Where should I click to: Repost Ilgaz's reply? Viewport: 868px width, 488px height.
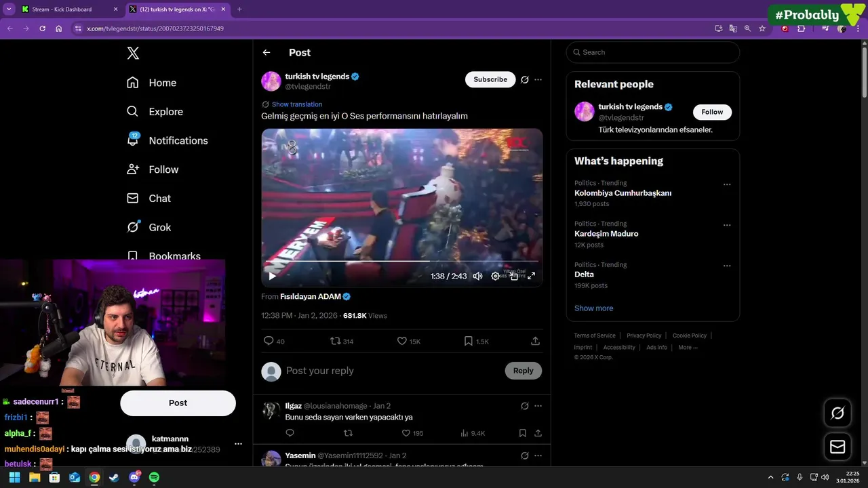348,433
